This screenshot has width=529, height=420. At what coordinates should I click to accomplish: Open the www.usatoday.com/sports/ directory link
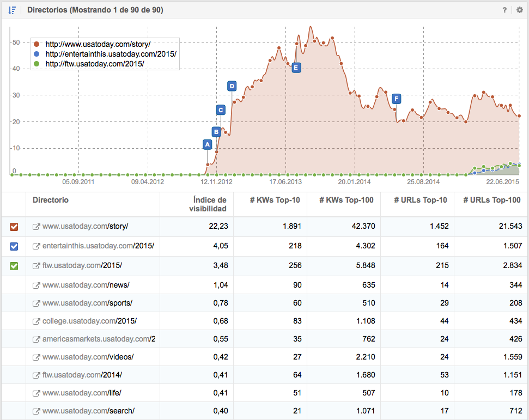[87, 303]
